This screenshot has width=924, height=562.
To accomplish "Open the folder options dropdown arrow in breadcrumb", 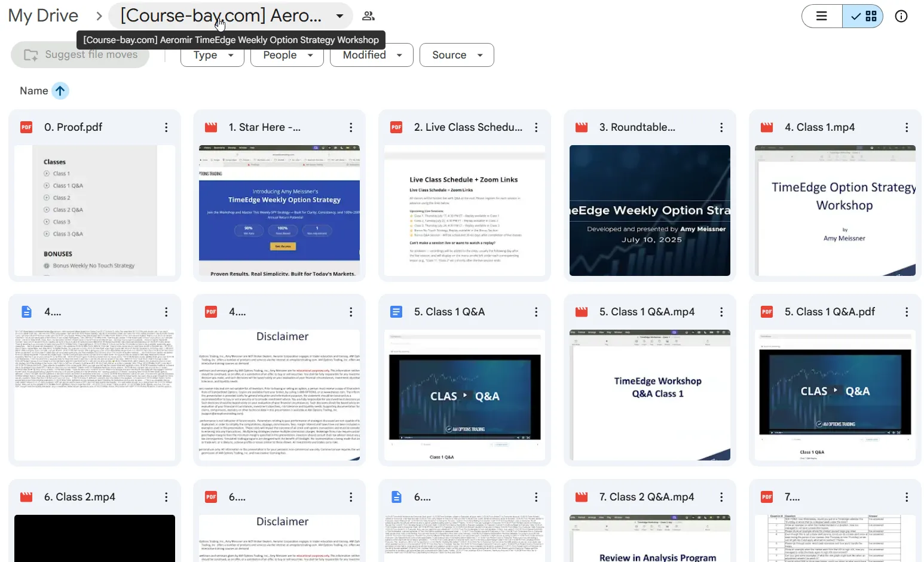I will pos(339,16).
